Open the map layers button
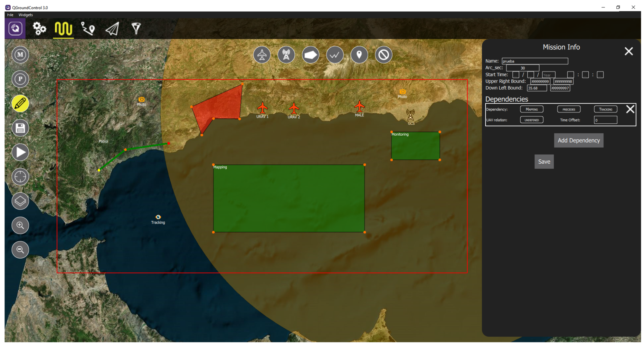Image resolution: width=644 pixels, height=345 pixels. click(20, 201)
